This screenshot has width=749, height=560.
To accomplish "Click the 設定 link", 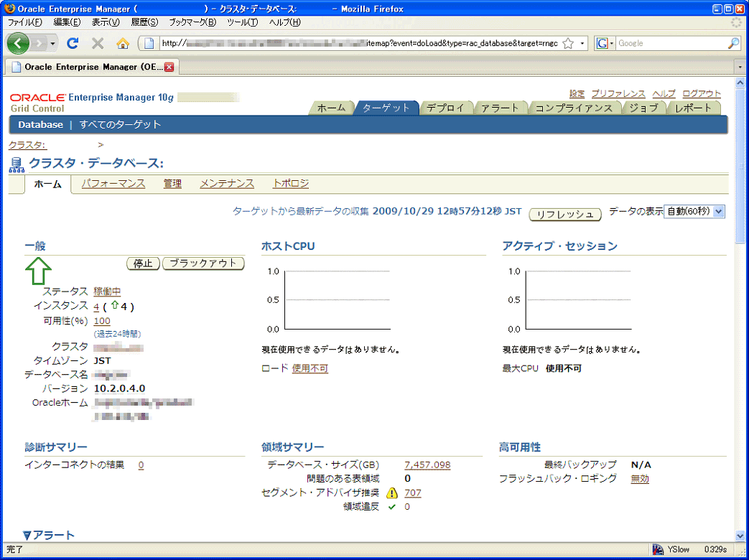I will pyautogui.click(x=577, y=93).
